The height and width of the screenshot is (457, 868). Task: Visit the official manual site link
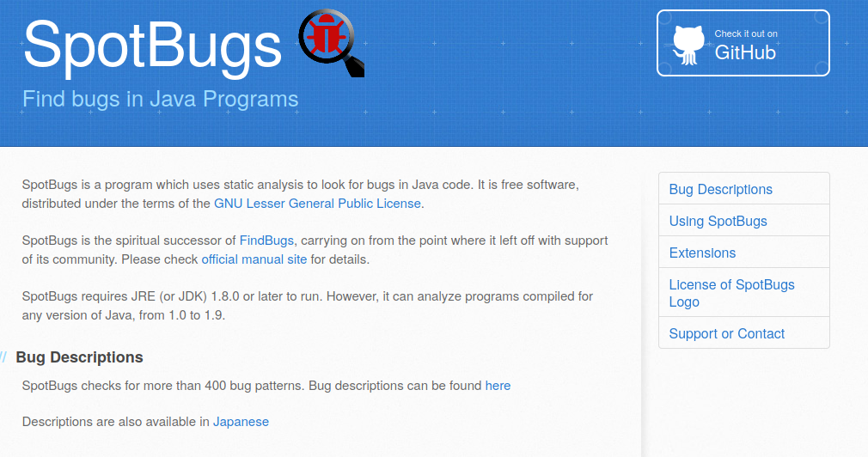coord(254,259)
